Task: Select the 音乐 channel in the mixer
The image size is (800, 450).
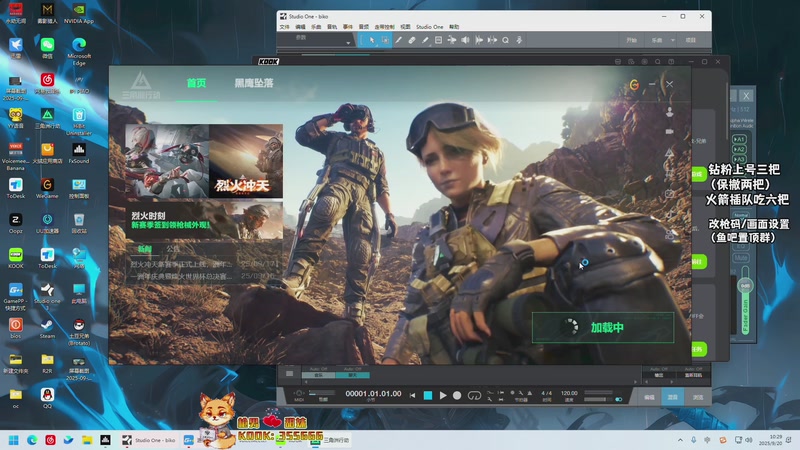Action: click(x=318, y=375)
